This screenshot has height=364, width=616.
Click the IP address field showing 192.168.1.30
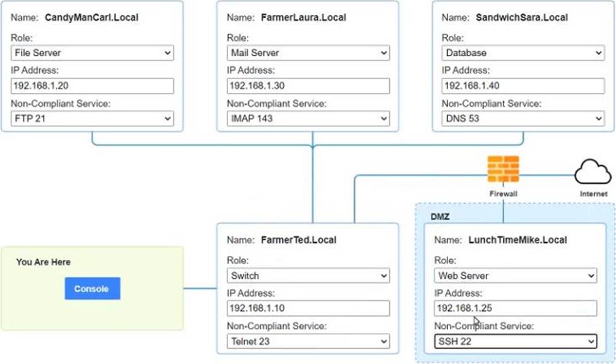tap(308, 86)
